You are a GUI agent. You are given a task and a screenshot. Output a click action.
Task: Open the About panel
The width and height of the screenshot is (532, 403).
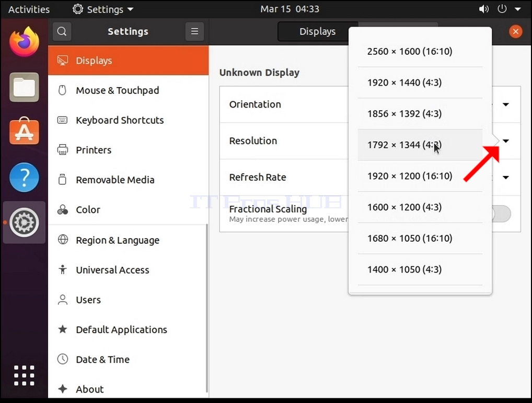click(128, 389)
